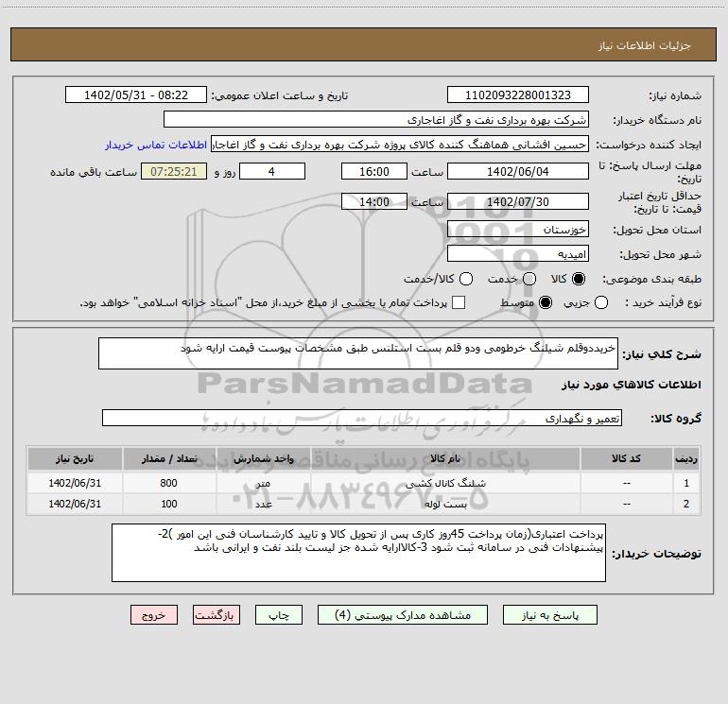The width and height of the screenshot is (728, 704).
Task: Click the unit cell متر
Action: (x=263, y=484)
